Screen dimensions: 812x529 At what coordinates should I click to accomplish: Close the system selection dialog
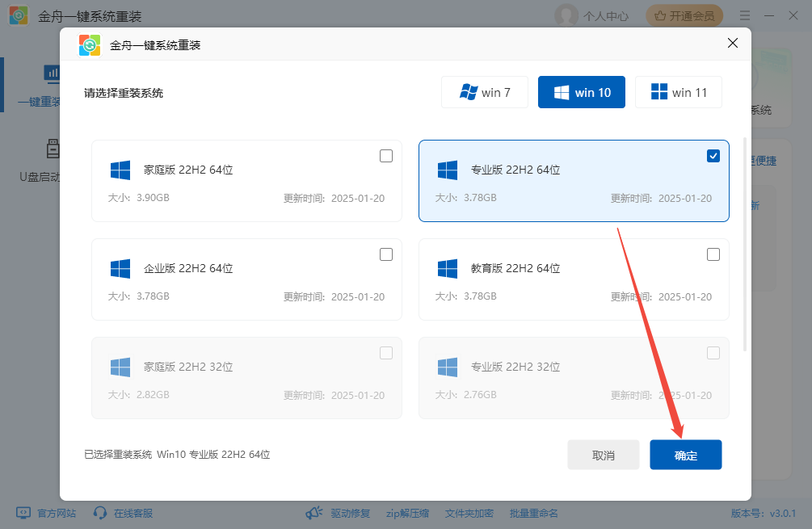pos(733,43)
